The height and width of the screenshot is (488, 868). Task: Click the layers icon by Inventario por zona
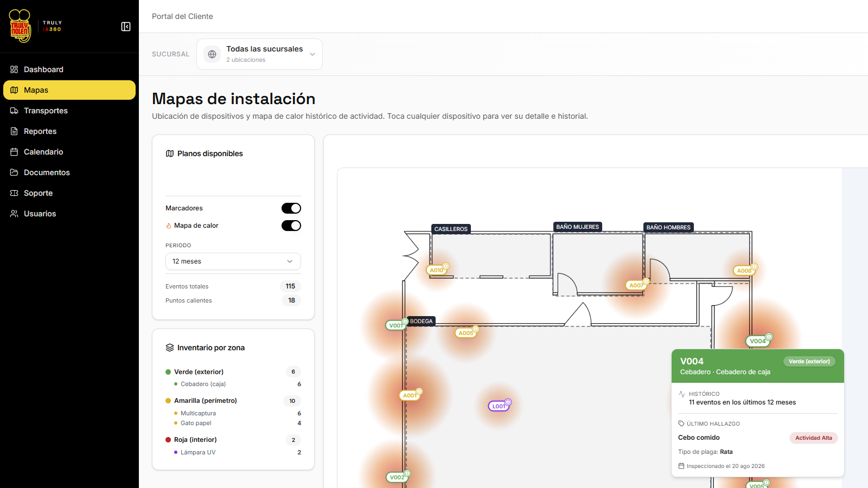click(x=170, y=348)
